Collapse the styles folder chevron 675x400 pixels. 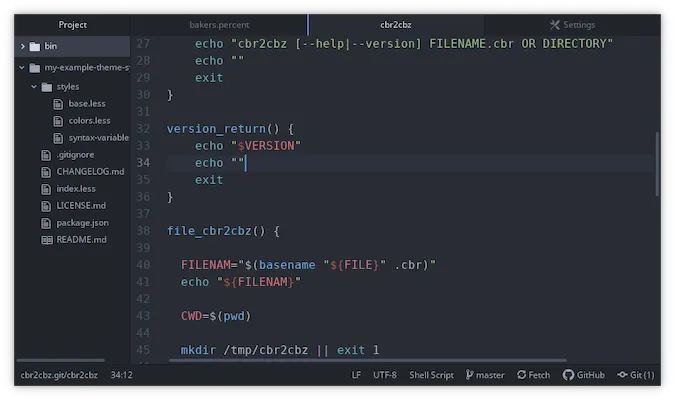click(34, 87)
